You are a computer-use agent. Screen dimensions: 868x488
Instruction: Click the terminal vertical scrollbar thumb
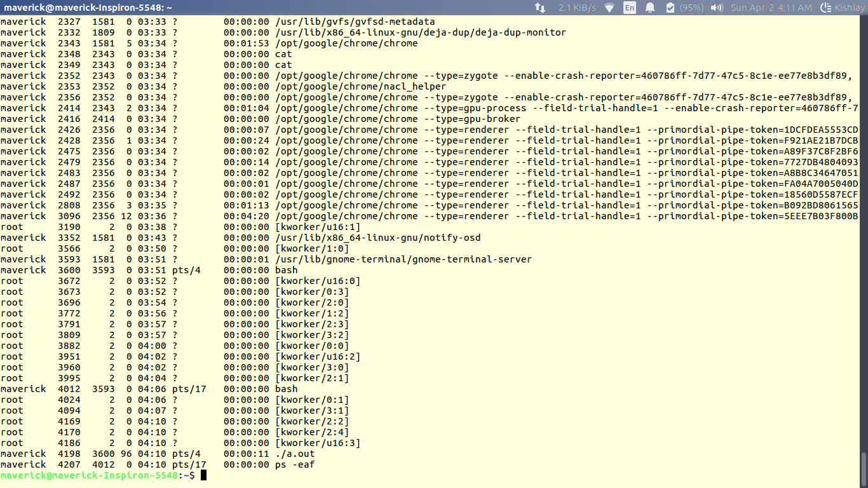(x=864, y=470)
